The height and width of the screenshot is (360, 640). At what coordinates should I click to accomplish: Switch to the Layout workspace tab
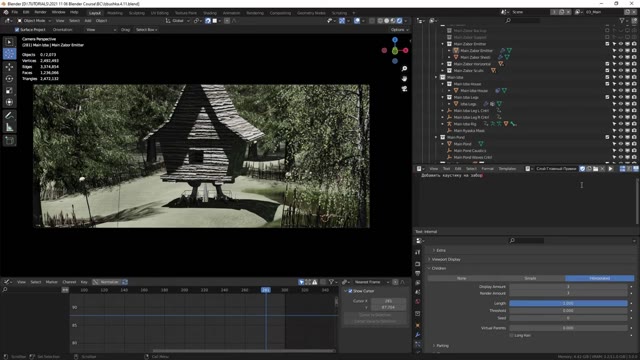click(95, 13)
